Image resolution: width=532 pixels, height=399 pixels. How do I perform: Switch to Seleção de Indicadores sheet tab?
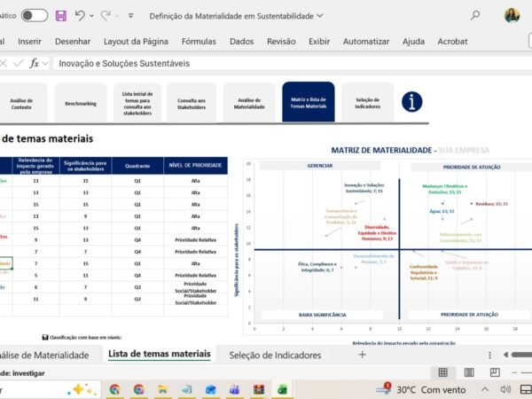[275, 355]
